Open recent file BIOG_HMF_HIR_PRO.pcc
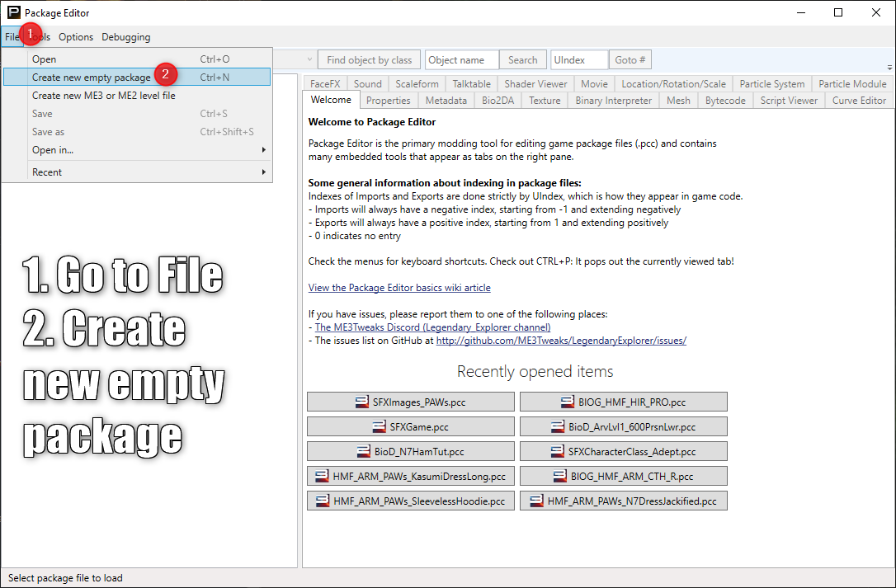This screenshot has width=896, height=588. pyautogui.click(x=624, y=402)
